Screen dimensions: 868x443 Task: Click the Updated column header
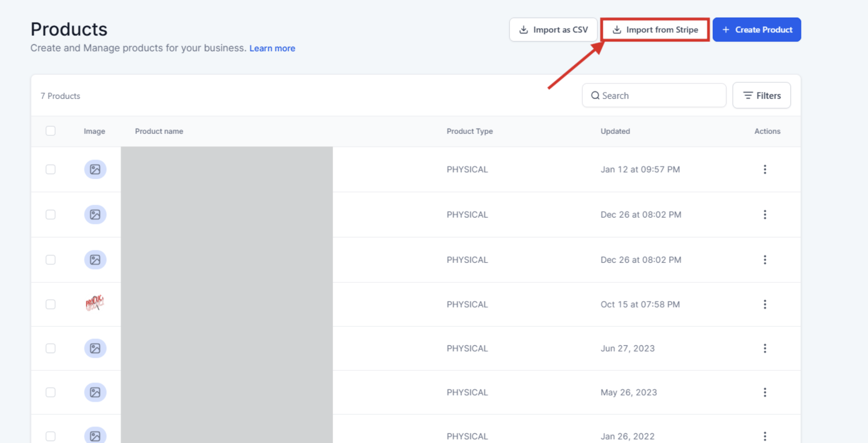click(x=615, y=131)
